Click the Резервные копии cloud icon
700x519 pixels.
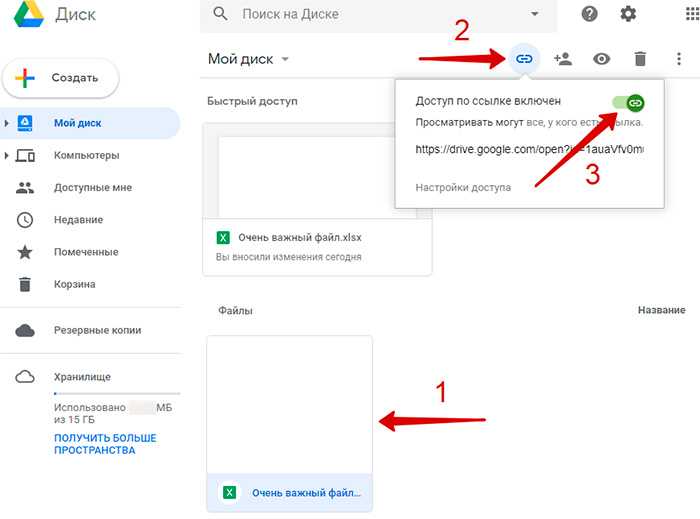25,331
